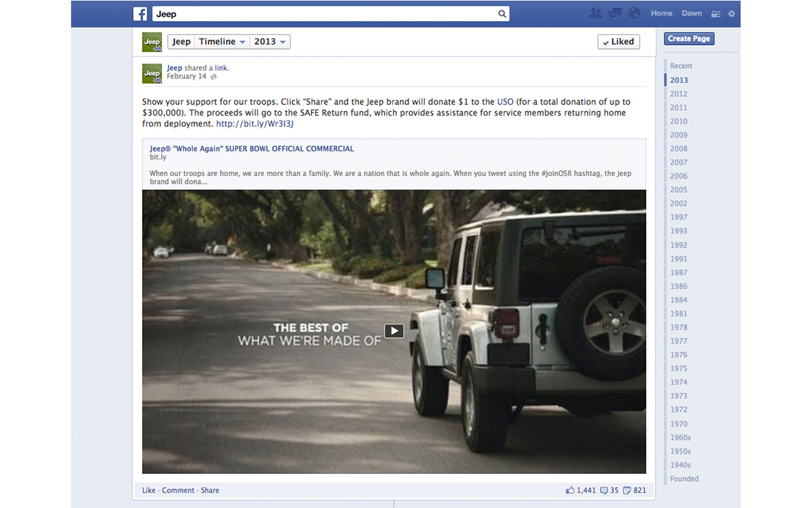Open the friend requests icon
The height and width of the screenshot is (508, 812).
tap(595, 13)
